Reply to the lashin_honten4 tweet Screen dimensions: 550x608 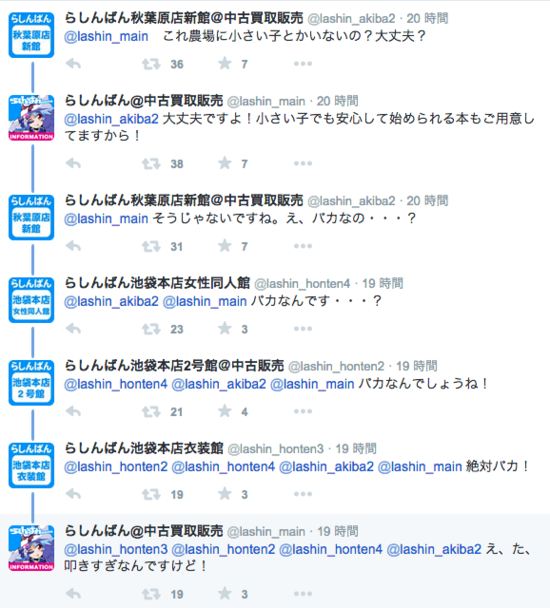73,329
